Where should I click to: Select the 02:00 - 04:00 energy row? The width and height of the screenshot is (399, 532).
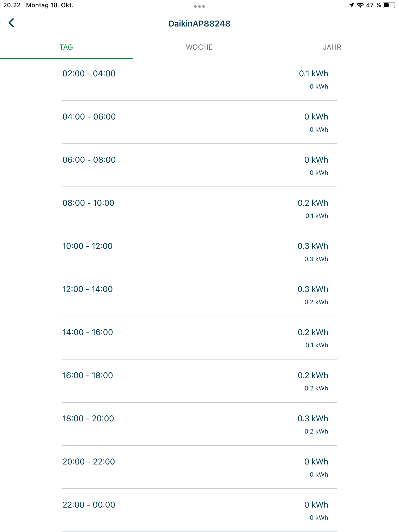199,79
